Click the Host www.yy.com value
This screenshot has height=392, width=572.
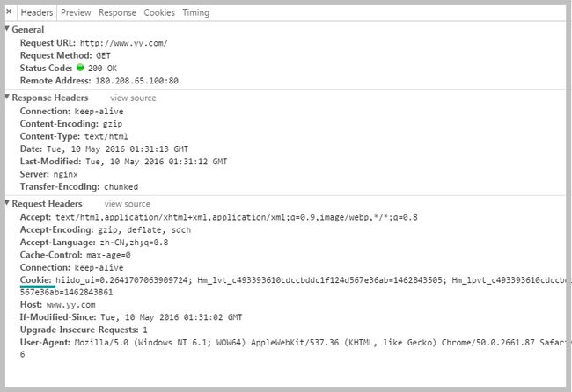pyautogui.click(x=70, y=305)
